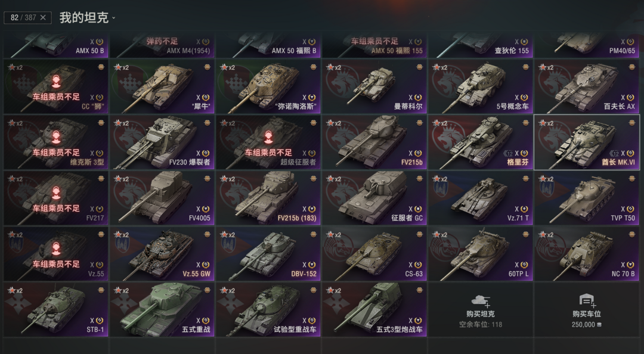The width and height of the screenshot is (644, 354).
Task: Choose the 60TP L tank
Action: 480,254
